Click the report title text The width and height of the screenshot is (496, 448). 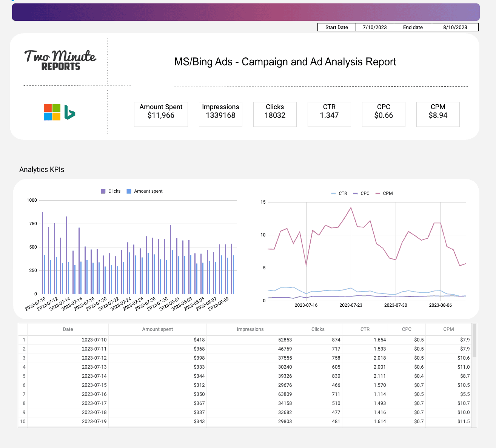(x=285, y=62)
